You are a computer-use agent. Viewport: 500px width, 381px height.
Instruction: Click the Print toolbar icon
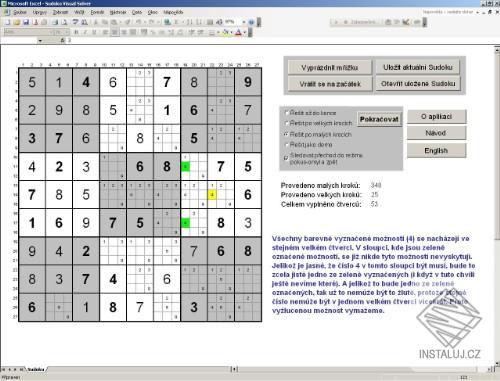click(55, 22)
